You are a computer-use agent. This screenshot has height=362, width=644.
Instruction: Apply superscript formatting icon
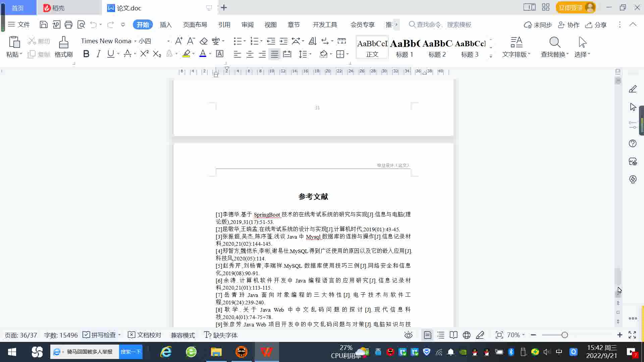point(144,54)
